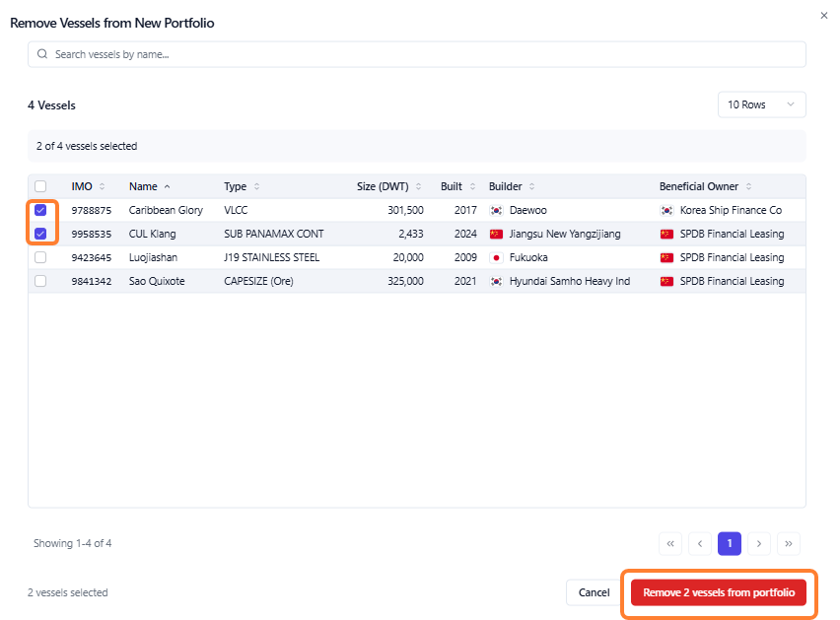
Task: Click IMO number 9788875
Action: click(x=92, y=210)
